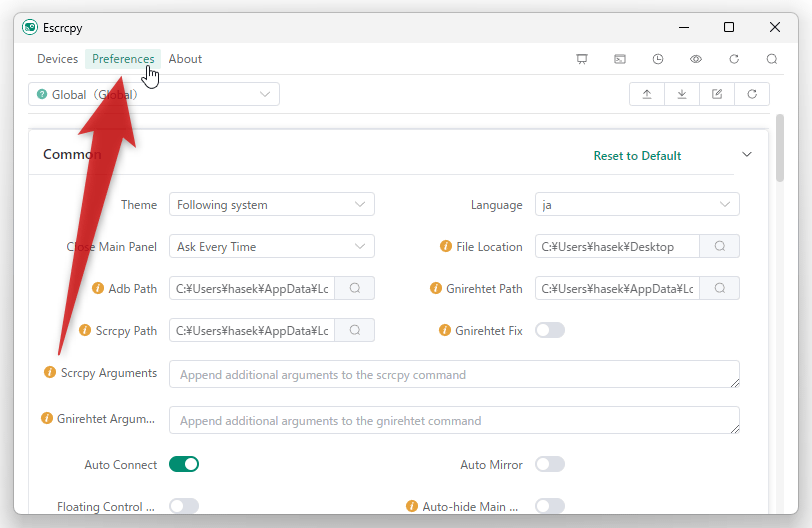Click the presentation screen icon in toolbar
This screenshot has height=528, width=812.
tap(582, 59)
